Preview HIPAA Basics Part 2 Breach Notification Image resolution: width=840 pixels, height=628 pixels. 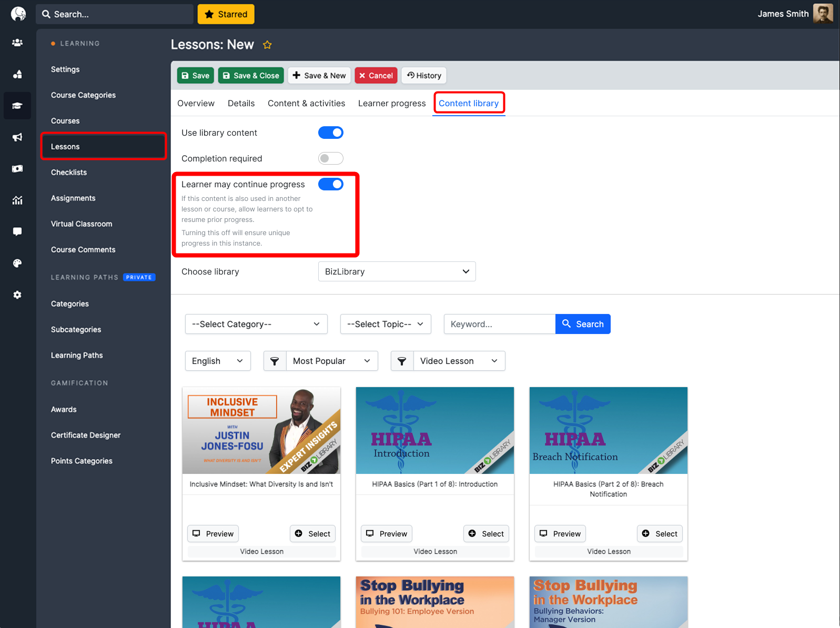point(560,533)
